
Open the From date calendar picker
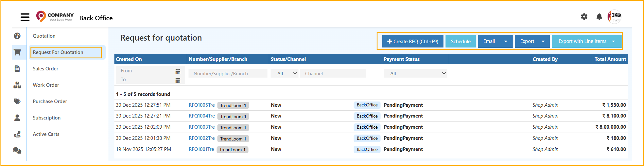178,71
